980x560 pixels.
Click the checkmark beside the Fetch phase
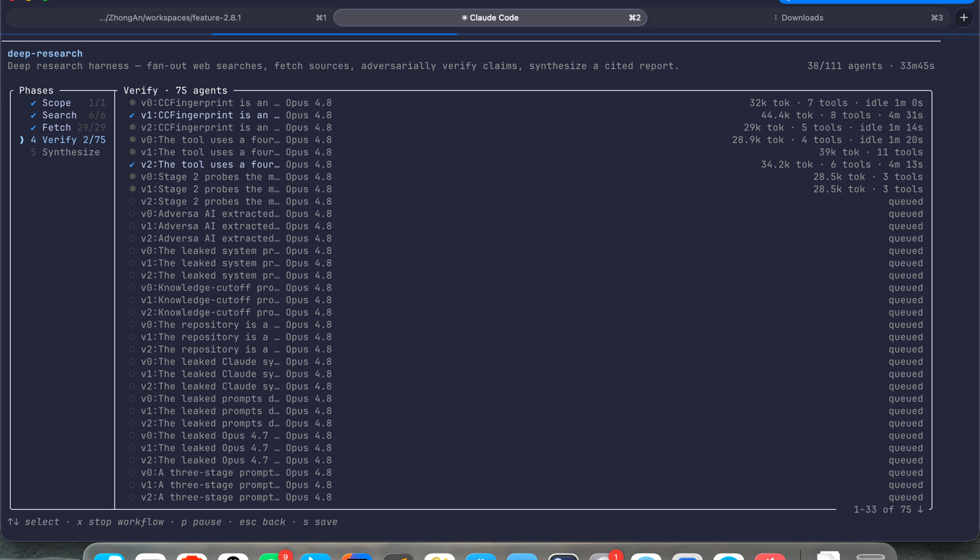[x=33, y=128]
